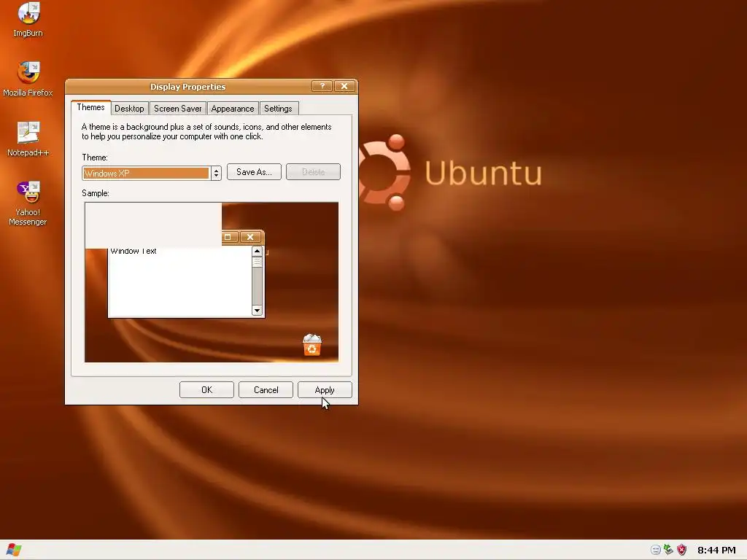This screenshot has width=747, height=560.
Task: Open ImgBurn desktop shortcut
Action: [28, 19]
